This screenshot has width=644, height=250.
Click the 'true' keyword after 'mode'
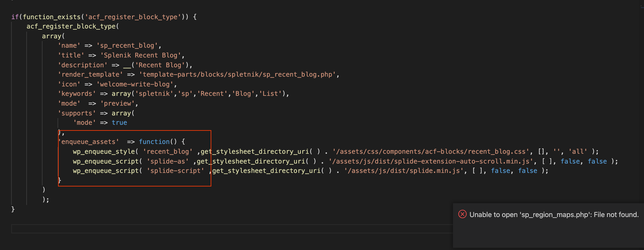(x=119, y=123)
